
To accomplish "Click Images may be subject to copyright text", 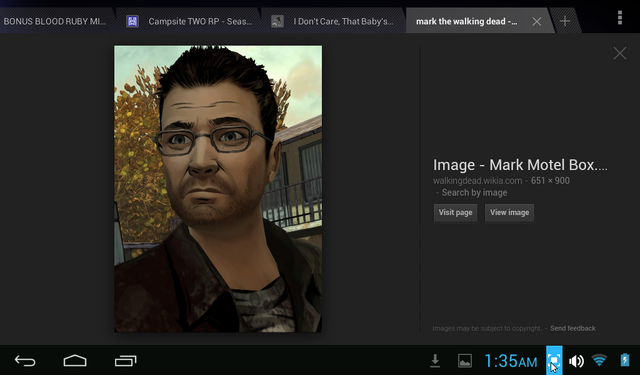I will pyautogui.click(x=487, y=328).
